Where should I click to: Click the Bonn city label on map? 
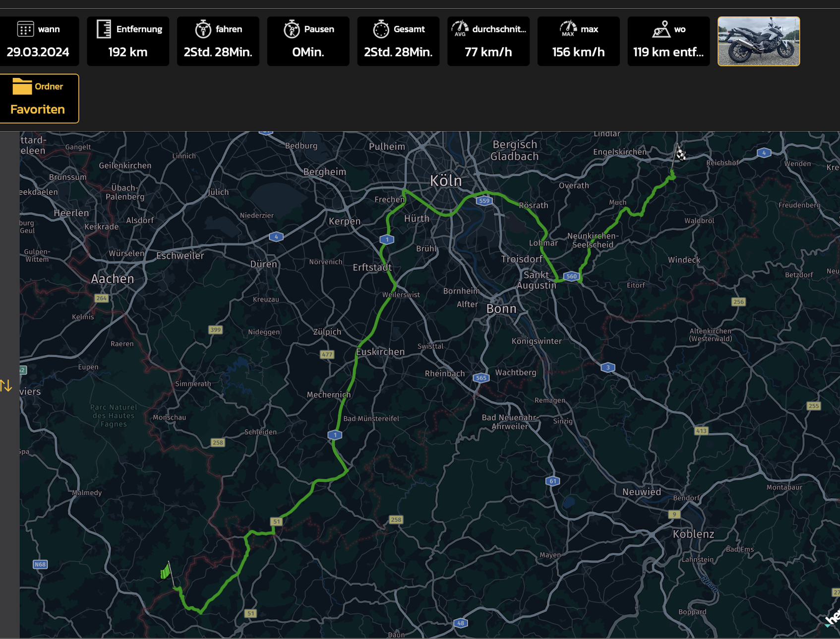pos(501,309)
